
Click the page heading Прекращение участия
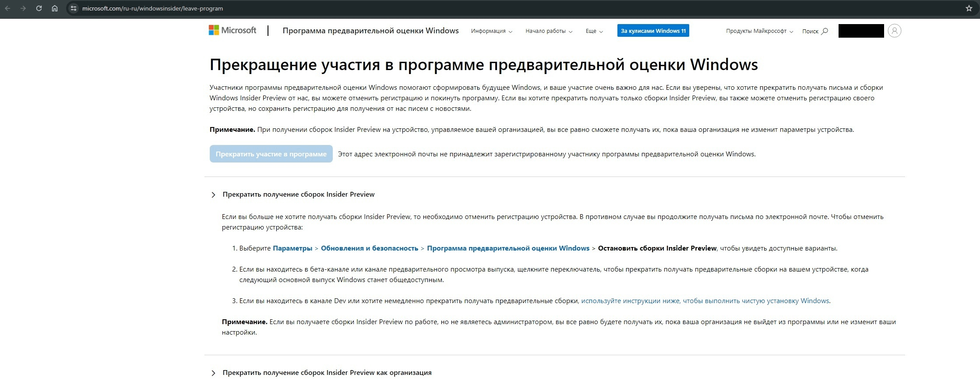click(483, 64)
